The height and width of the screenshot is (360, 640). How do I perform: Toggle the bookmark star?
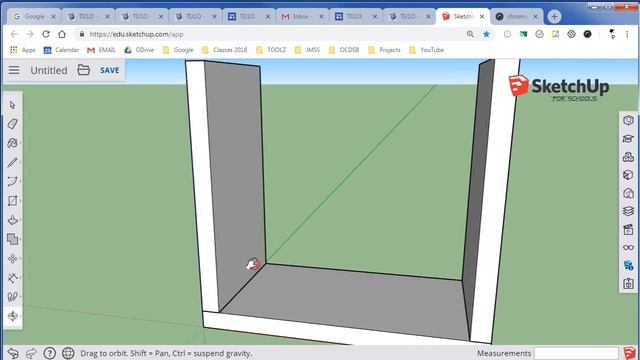click(487, 34)
